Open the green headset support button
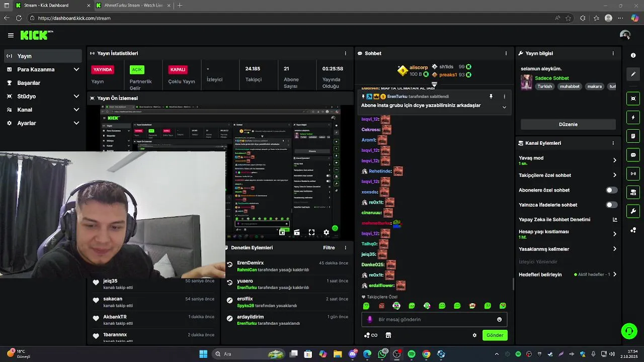 point(629,331)
